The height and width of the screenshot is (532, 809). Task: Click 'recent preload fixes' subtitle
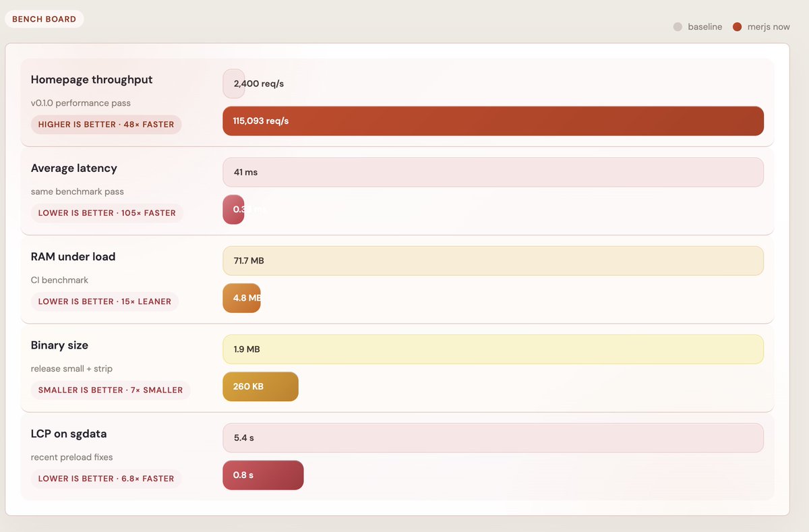tap(72, 457)
